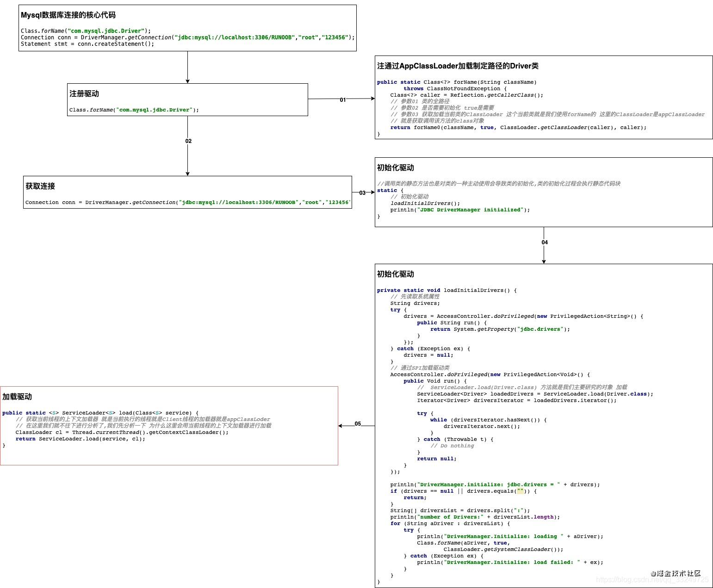Click the "加载驱动" box heading
This screenshot has width=713, height=588.
point(17,396)
